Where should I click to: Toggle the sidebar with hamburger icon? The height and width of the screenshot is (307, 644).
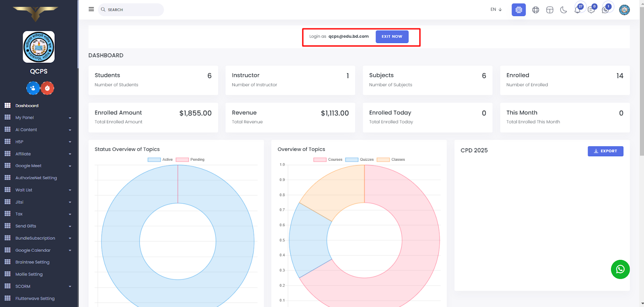pos(91,9)
